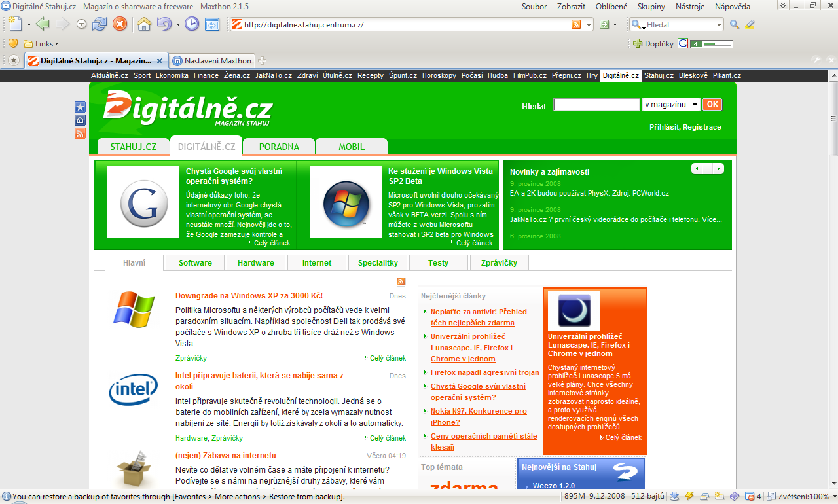Viewport: 838px width, 504px height.
Task: Close the Digitálně Stahuj.cz tab
Action: 160,61
